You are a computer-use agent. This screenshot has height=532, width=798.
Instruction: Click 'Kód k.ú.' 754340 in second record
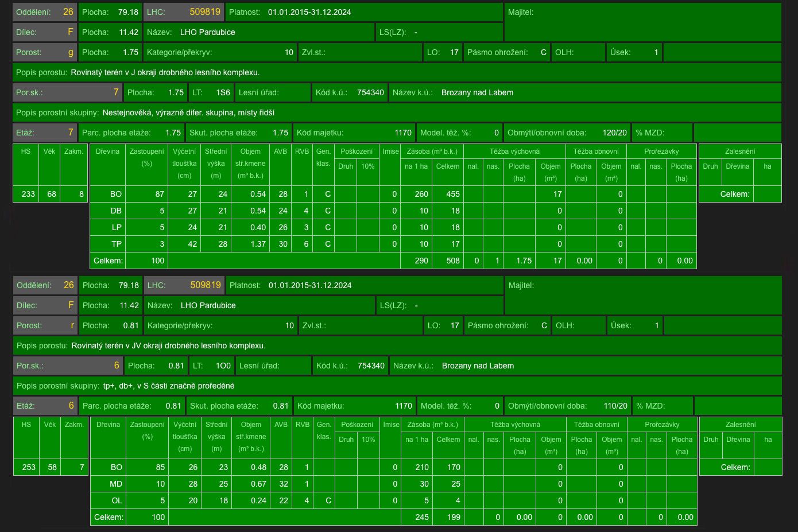pyautogui.click(x=371, y=366)
